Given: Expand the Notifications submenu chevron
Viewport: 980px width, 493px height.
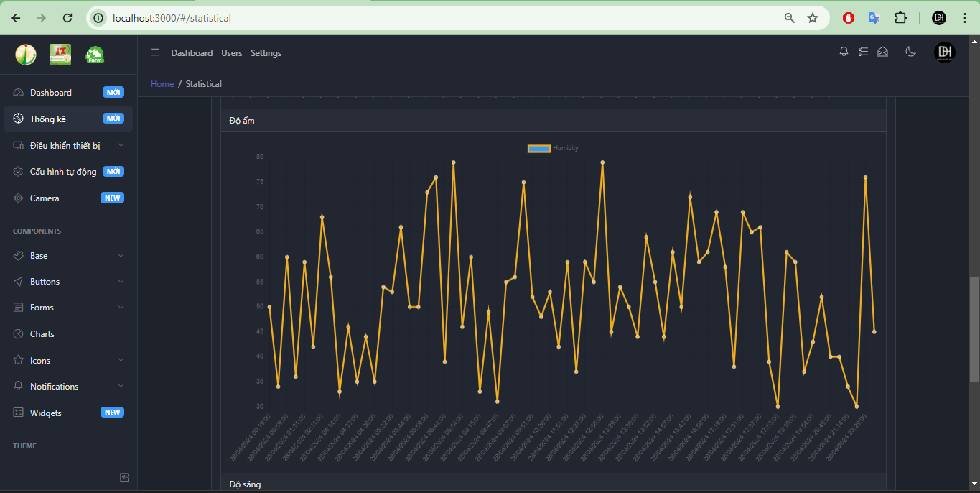Looking at the screenshot, I should coord(121,387).
